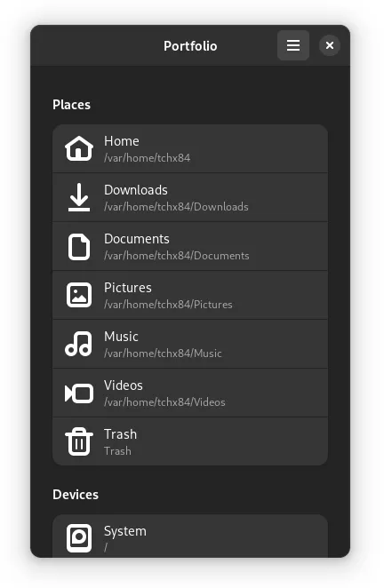Select the Music place label
This screenshot has height=588, width=384.
click(121, 337)
